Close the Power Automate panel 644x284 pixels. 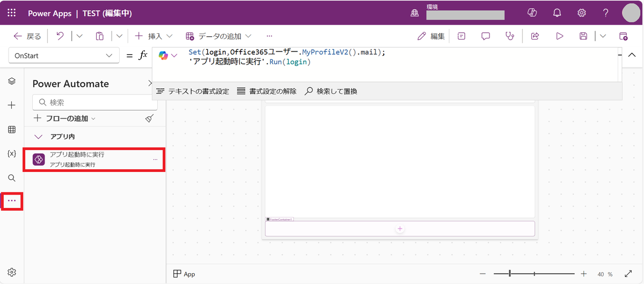point(150,83)
